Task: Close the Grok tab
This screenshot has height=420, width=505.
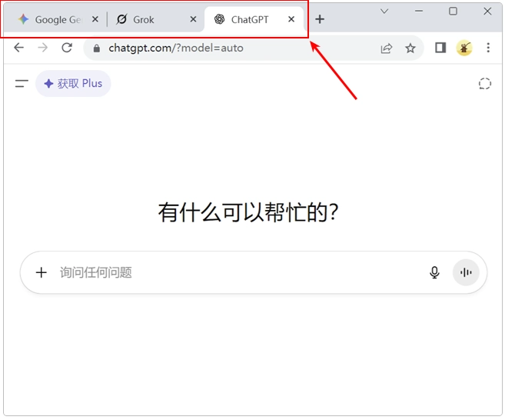Action: coord(193,19)
